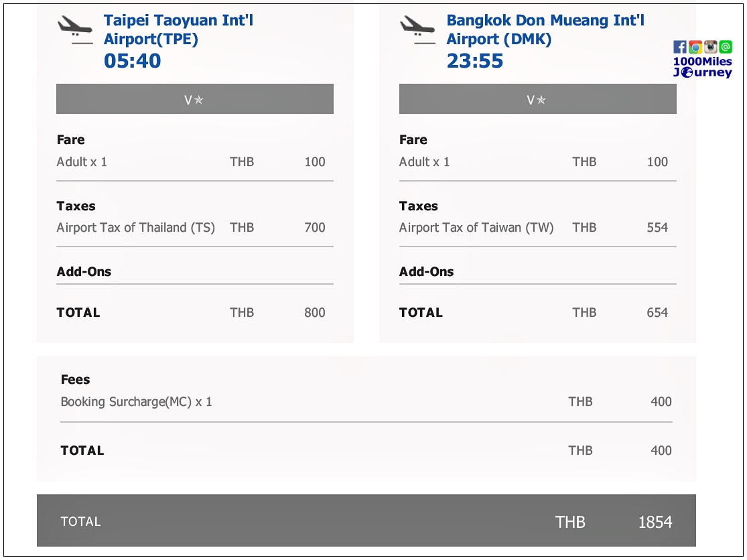Click the dark TOTAL THB 1854 bar
This screenshot has height=560, width=747.
click(x=366, y=520)
